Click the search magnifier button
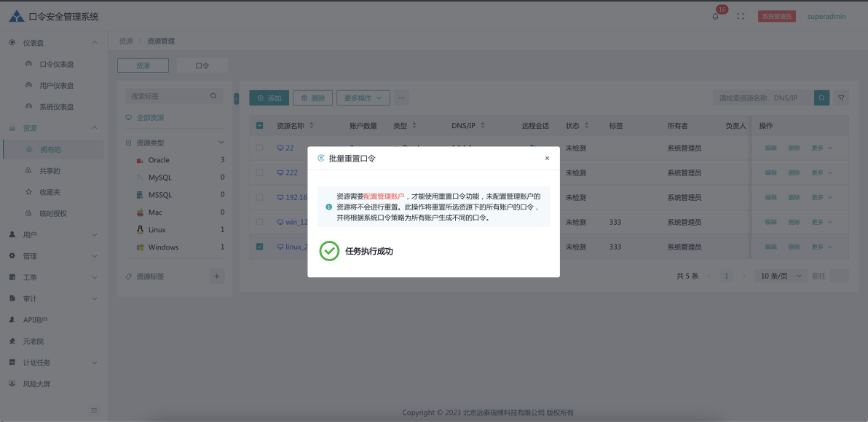The height and width of the screenshot is (422, 868). click(x=821, y=97)
